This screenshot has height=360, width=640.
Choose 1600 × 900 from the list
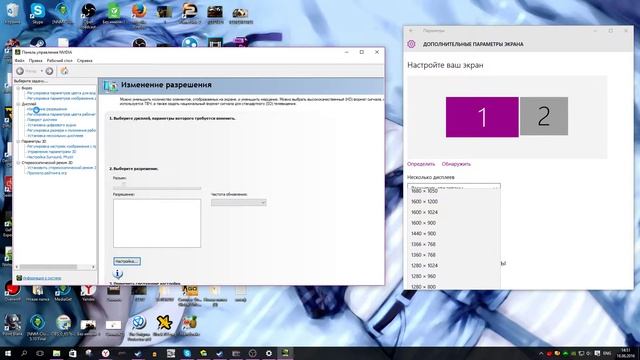454,223
